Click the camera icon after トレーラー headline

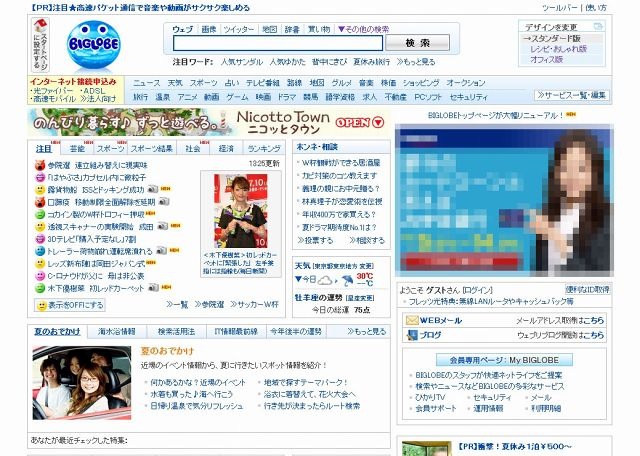[161, 250]
